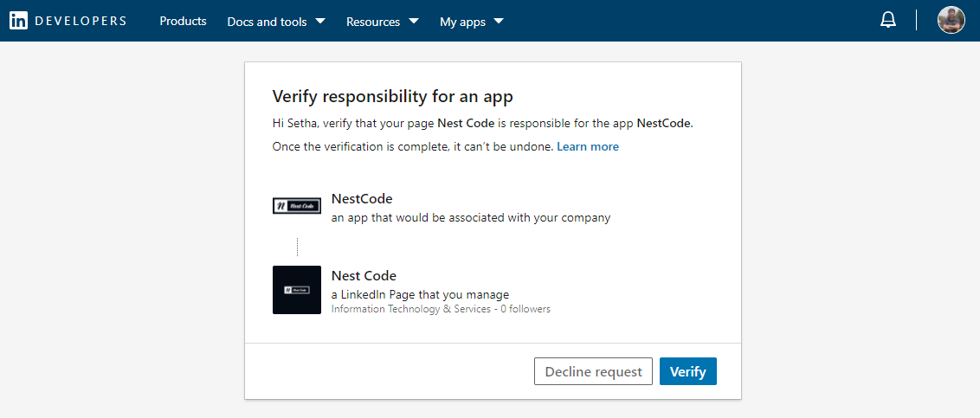Screen dimensions: 980x418
Task: Click the Decline request button
Action: click(x=593, y=372)
